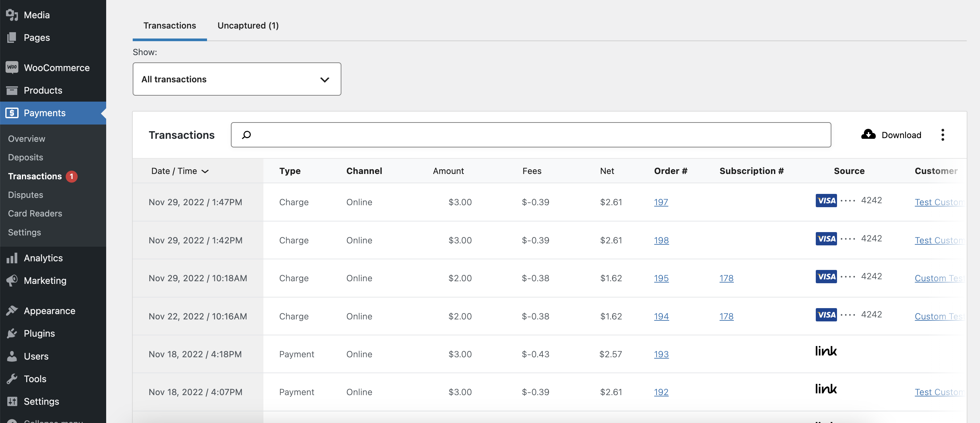
Task: Click the Marketing megaphone icon
Action: click(x=12, y=281)
